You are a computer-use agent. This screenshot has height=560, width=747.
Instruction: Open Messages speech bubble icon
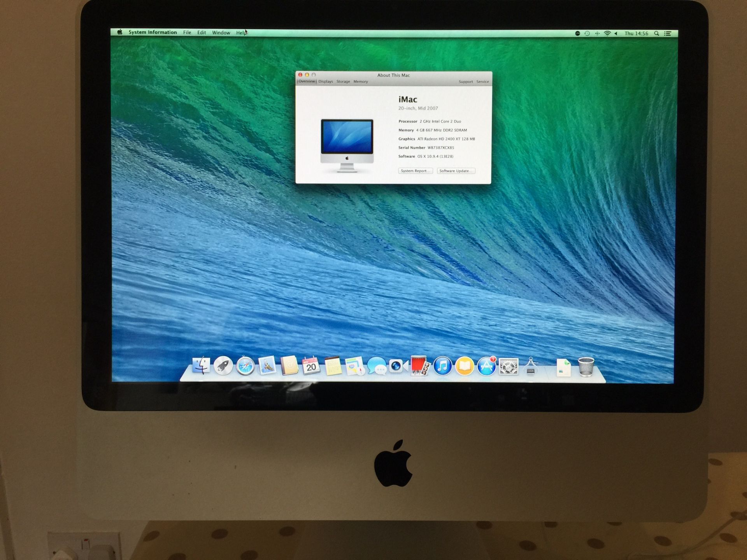377,366
